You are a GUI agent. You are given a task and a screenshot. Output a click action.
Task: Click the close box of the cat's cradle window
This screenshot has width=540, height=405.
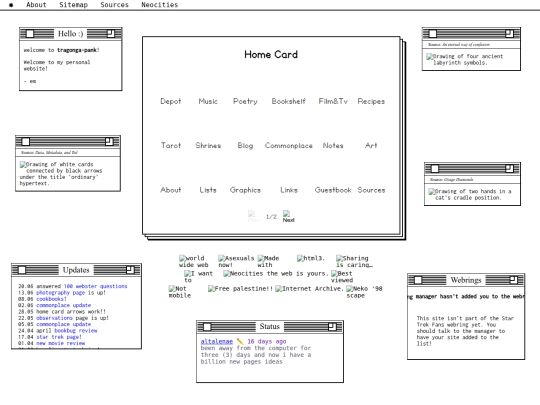pos(435,169)
